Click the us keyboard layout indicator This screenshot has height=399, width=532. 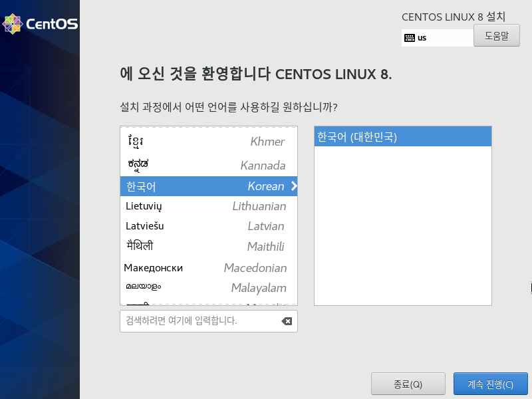coord(438,38)
